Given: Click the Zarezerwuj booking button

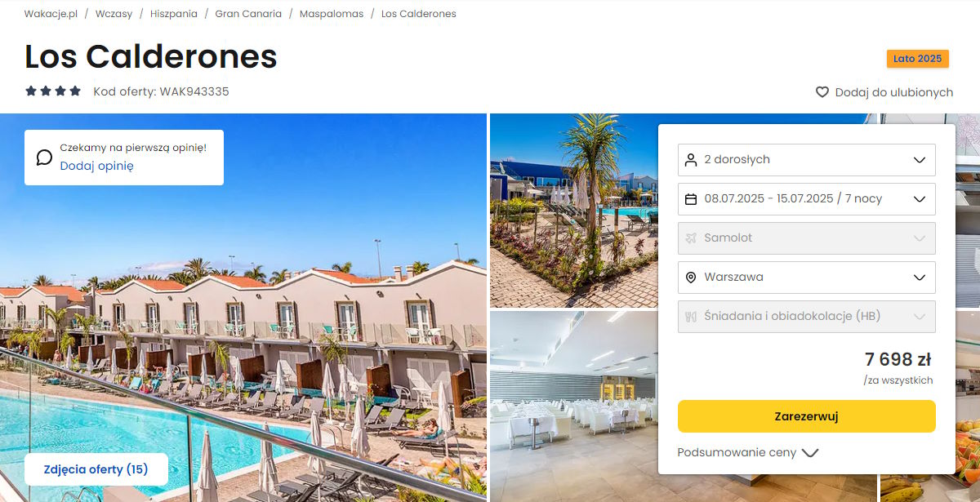Looking at the screenshot, I should 807,416.
